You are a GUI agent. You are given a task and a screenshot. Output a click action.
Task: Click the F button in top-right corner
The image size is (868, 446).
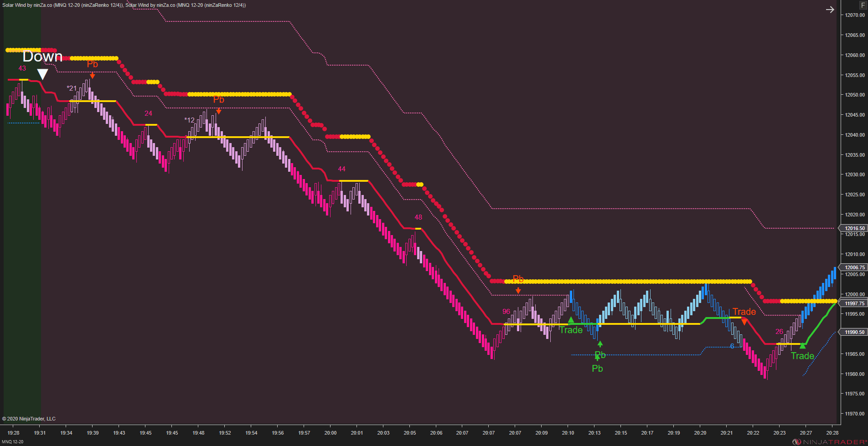click(863, 5)
